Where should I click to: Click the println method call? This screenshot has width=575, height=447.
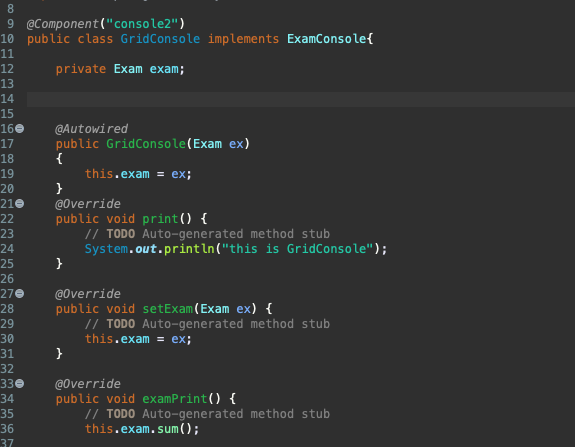pos(189,249)
